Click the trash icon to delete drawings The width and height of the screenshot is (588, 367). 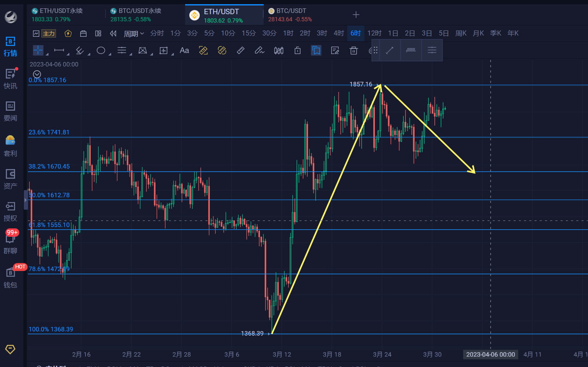[354, 50]
